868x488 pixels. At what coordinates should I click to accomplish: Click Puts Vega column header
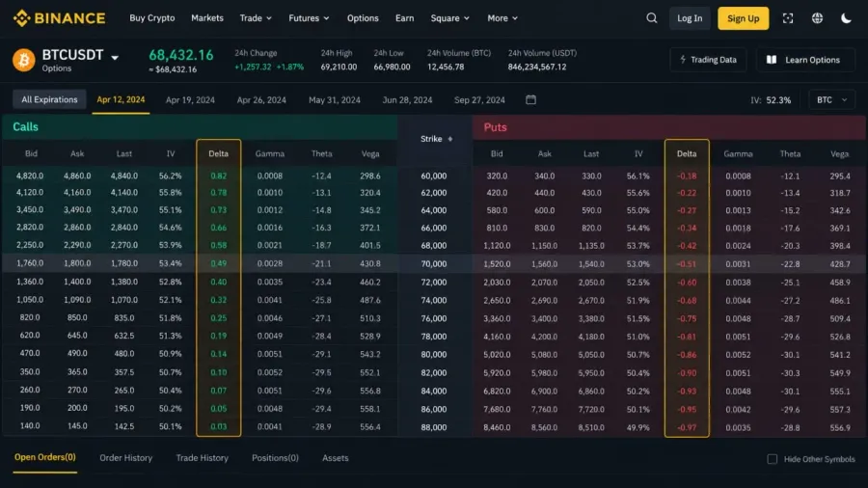tap(839, 153)
